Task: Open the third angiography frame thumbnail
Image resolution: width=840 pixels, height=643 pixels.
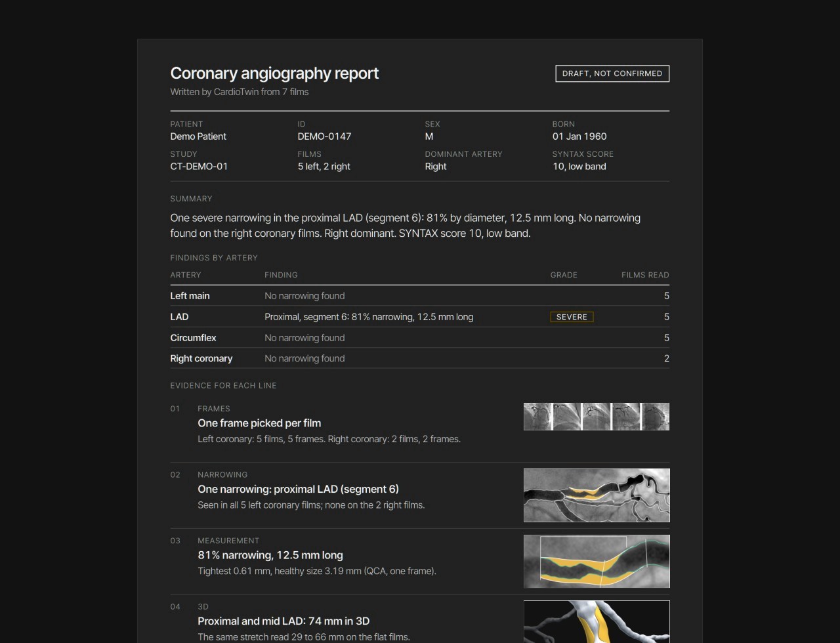Action: [x=597, y=417]
